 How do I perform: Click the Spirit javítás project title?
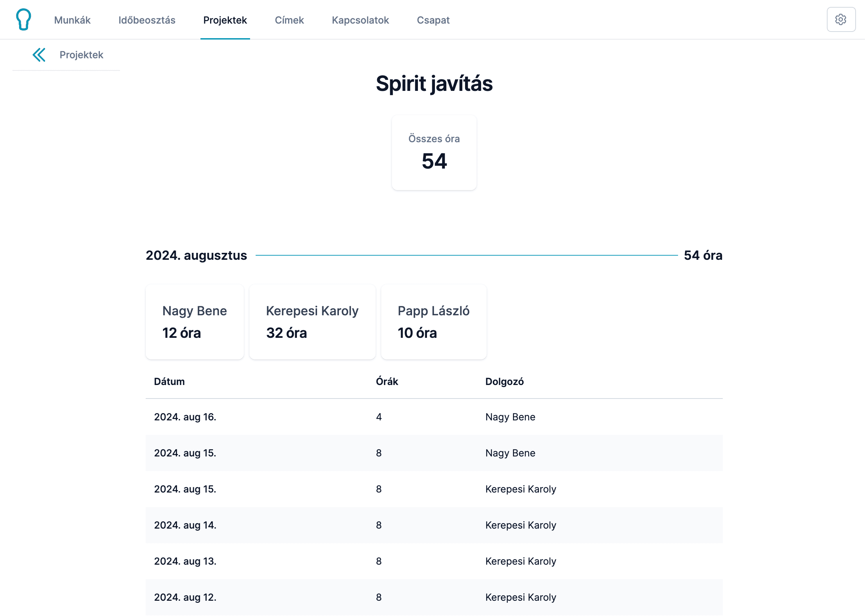[x=434, y=84]
